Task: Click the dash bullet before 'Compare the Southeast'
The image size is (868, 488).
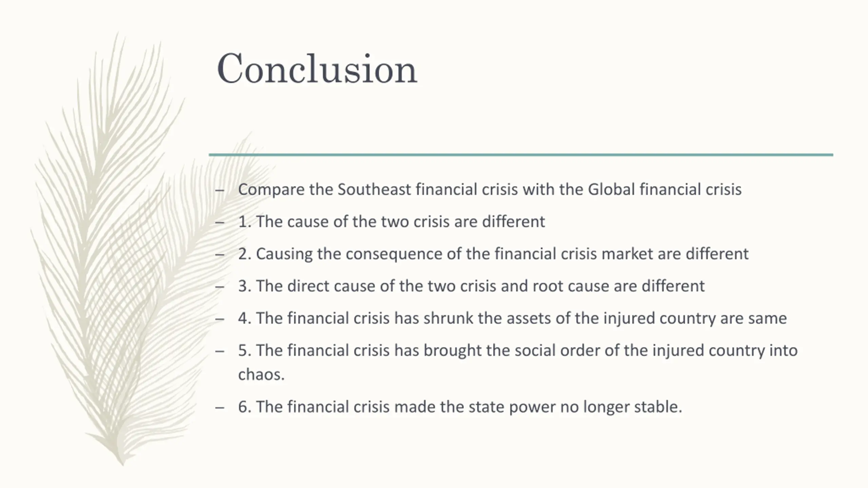Action: [220, 190]
